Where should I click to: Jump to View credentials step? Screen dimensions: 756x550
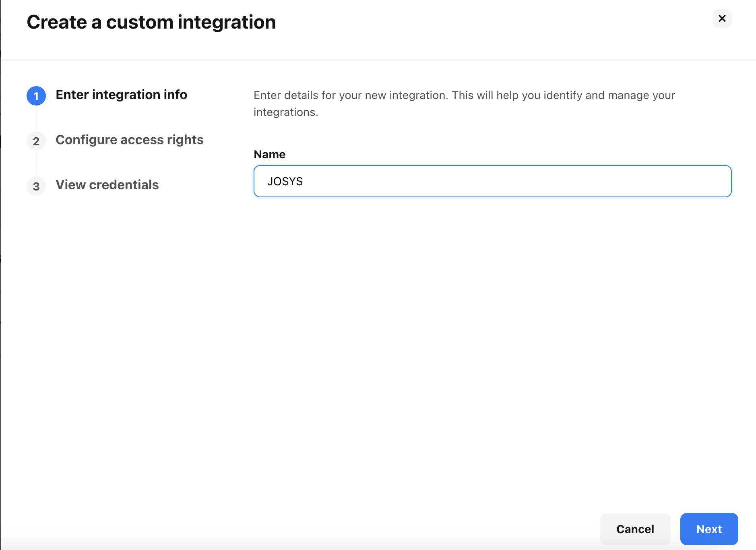click(107, 185)
